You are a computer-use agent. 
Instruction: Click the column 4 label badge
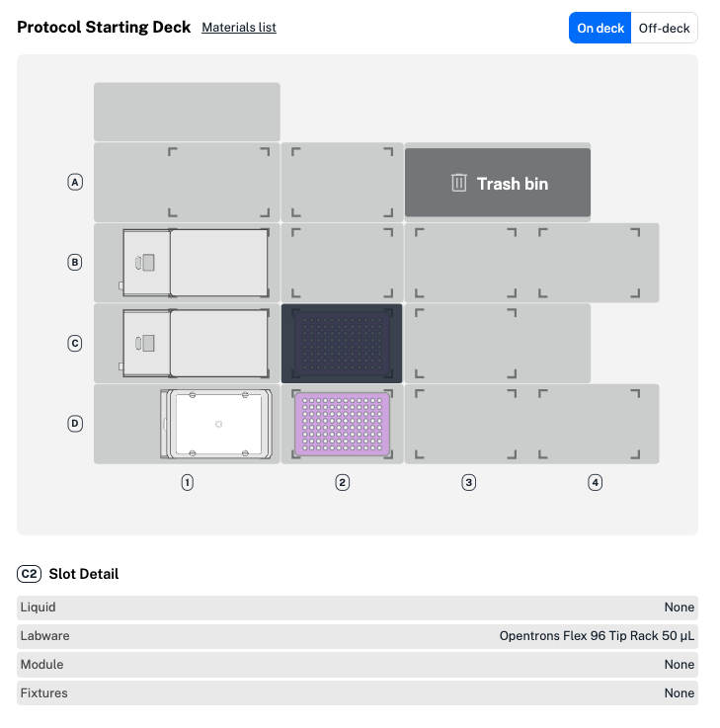coord(595,483)
